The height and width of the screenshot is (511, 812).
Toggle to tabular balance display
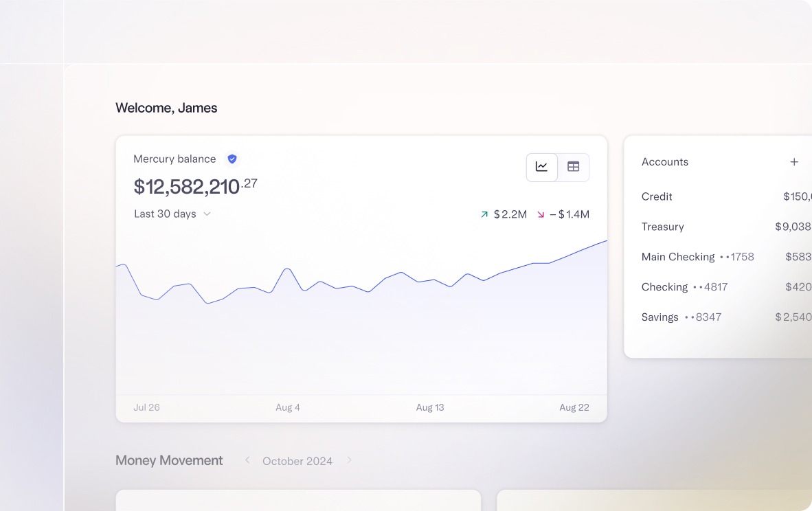pyautogui.click(x=574, y=167)
